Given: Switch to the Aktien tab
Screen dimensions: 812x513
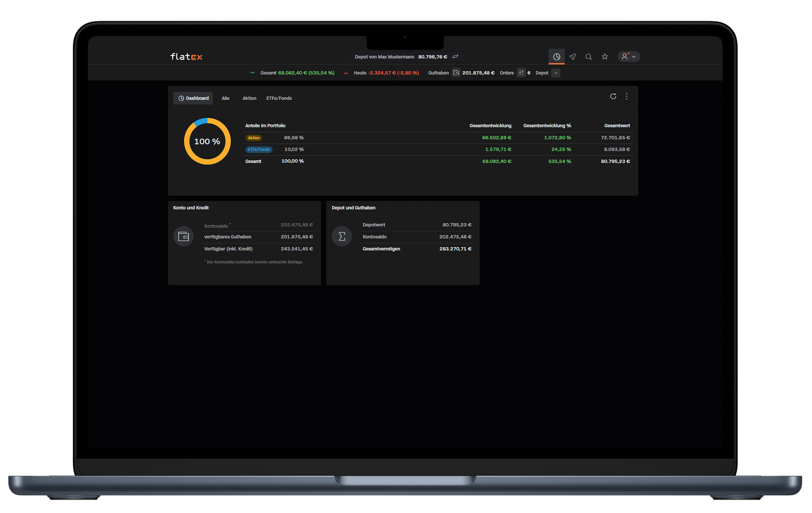Looking at the screenshot, I should click(249, 98).
